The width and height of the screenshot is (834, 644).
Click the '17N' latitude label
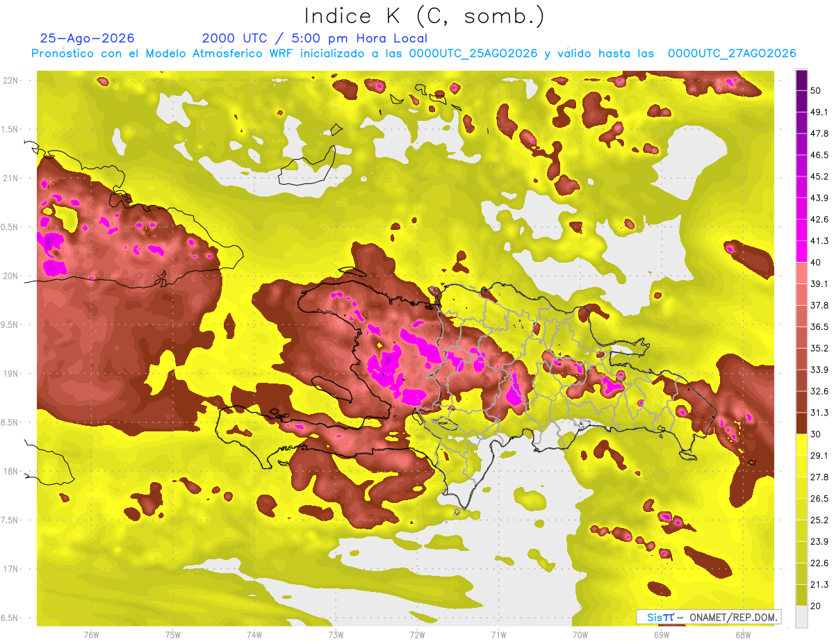coord(11,570)
